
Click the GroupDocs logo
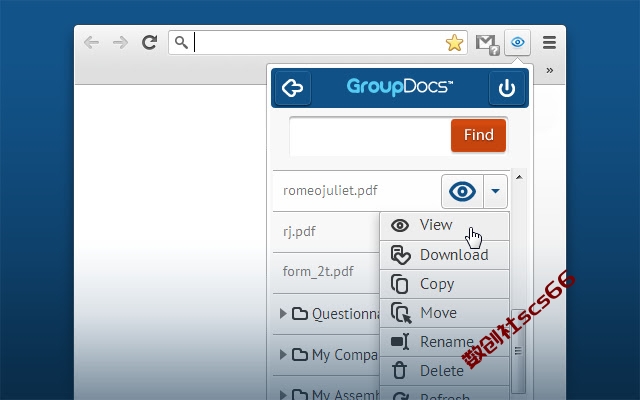pos(400,87)
